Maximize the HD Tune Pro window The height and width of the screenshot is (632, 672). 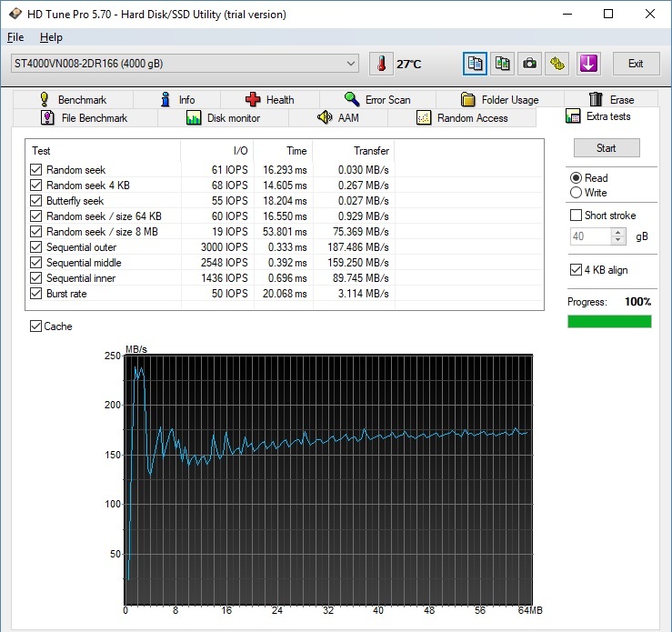608,15
